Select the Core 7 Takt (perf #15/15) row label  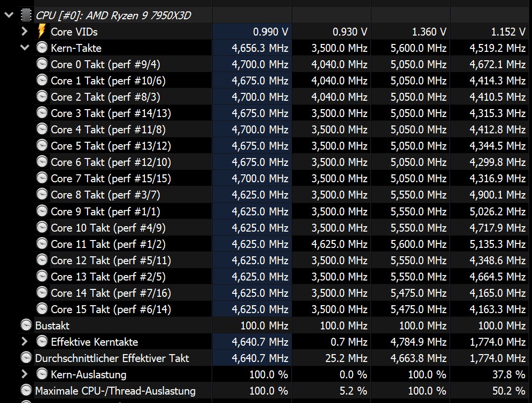[x=111, y=179]
